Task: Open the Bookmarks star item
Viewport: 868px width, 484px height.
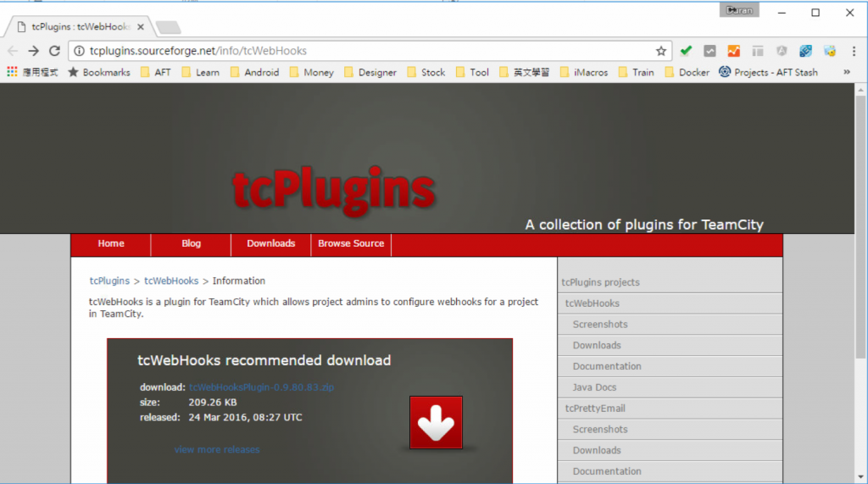Action: point(99,73)
